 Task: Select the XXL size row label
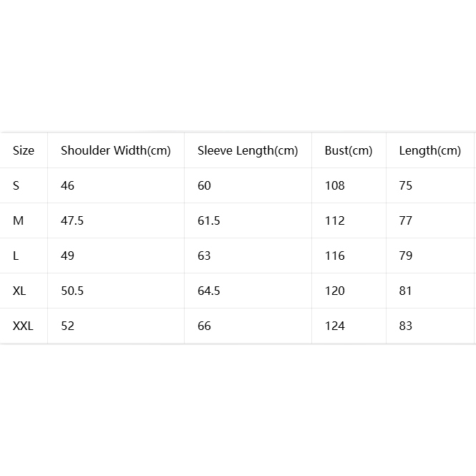click(x=23, y=326)
